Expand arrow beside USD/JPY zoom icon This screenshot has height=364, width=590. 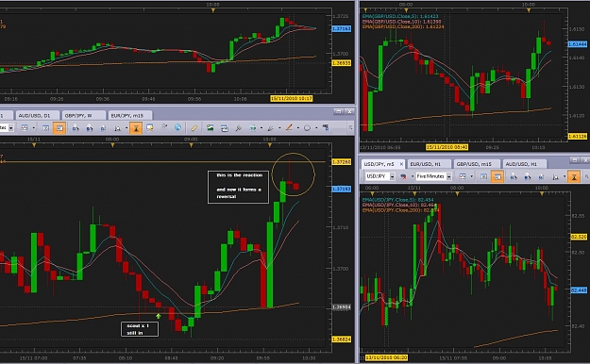pos(565,176)
